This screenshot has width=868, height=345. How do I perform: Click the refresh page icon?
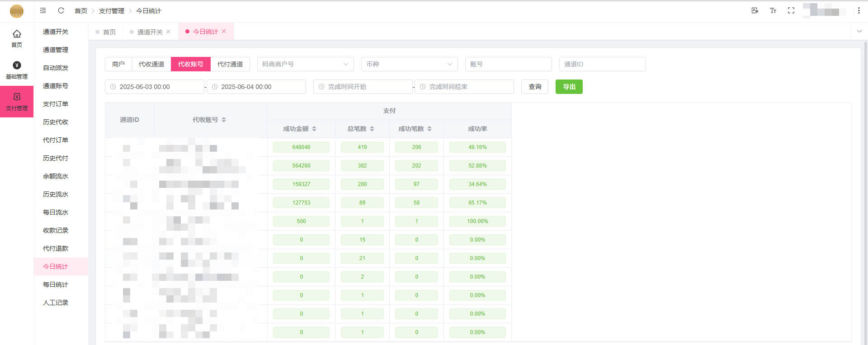click(x=61, y=10)
